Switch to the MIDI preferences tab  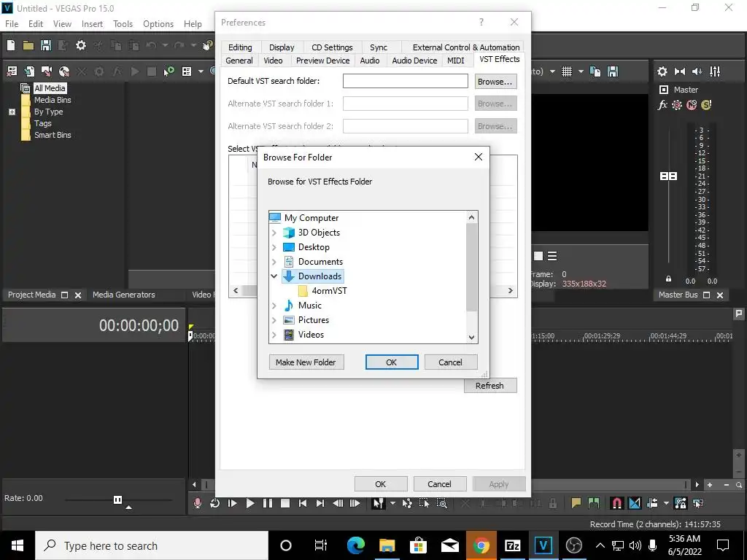pos(455,61)
